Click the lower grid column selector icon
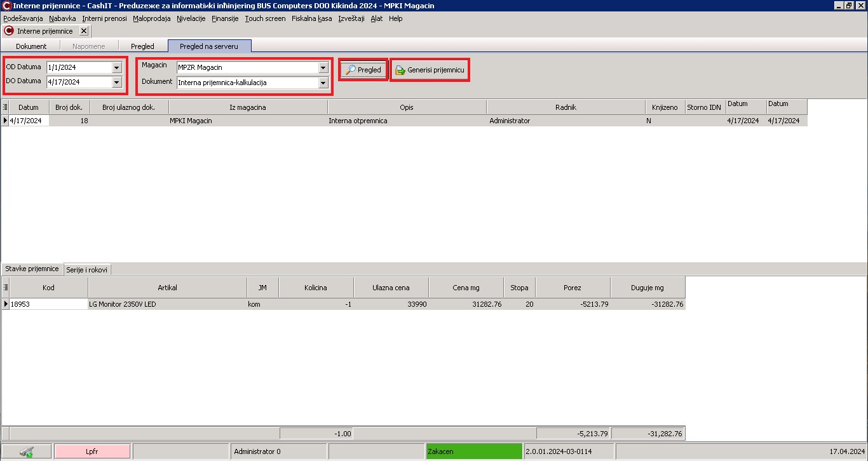This screenshot has width=868, height=461. tap(5, 288)
